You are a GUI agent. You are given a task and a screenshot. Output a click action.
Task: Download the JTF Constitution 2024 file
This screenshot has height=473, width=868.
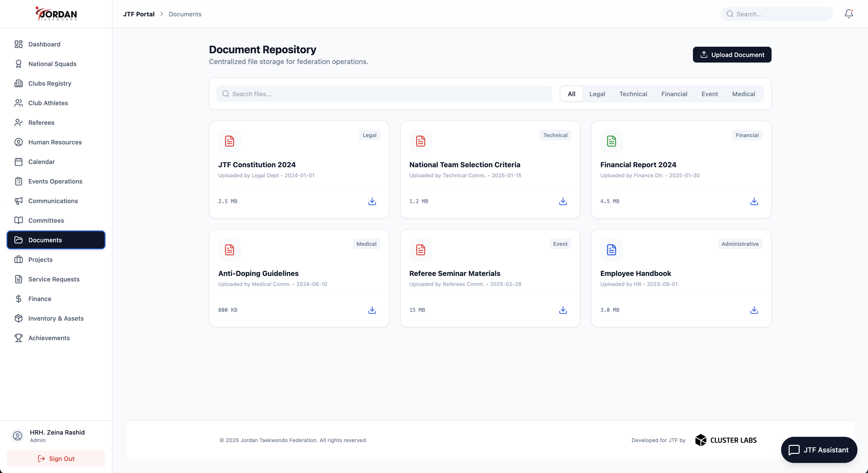372,201
